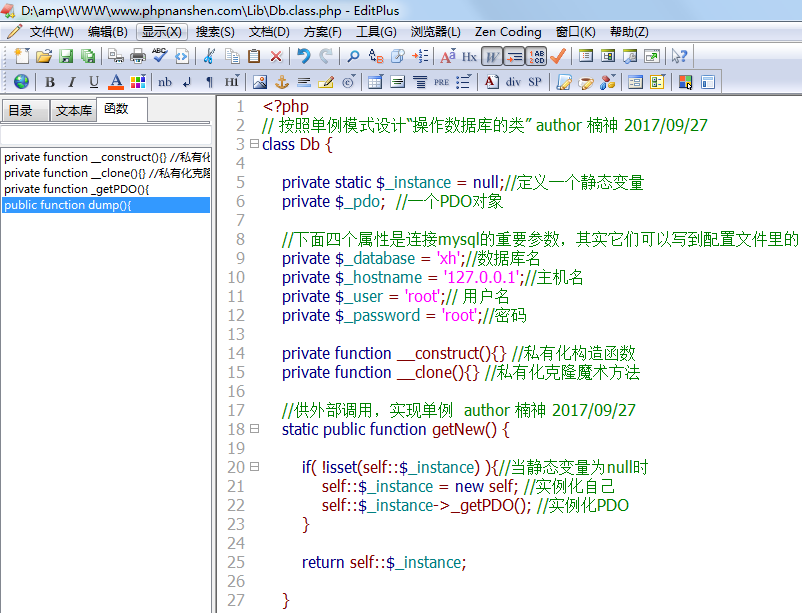Open browser preview with globe icon
This screenshot has width=802, height=613.
tap(21, 82)
